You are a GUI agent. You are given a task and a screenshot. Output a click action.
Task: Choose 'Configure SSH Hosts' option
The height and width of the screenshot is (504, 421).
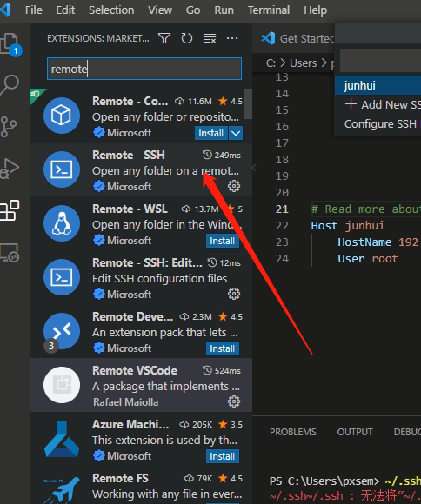click(378, 123)
